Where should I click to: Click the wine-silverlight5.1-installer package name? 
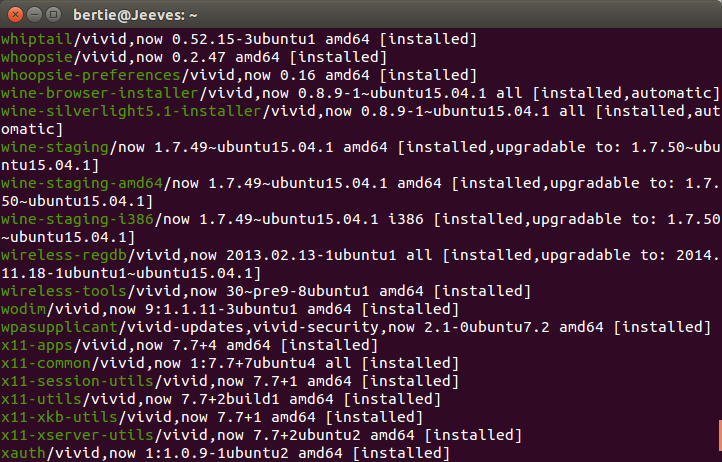pyautogui.click(x=131, y=111)
